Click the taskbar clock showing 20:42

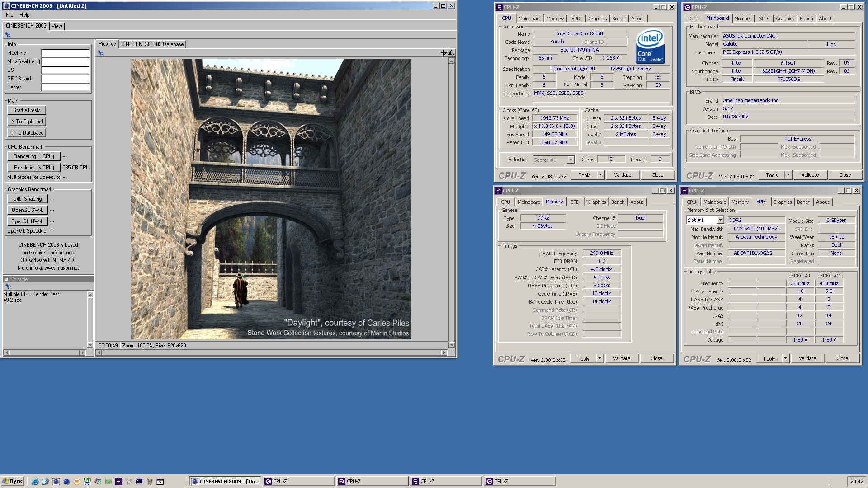(x=856, y=482)
